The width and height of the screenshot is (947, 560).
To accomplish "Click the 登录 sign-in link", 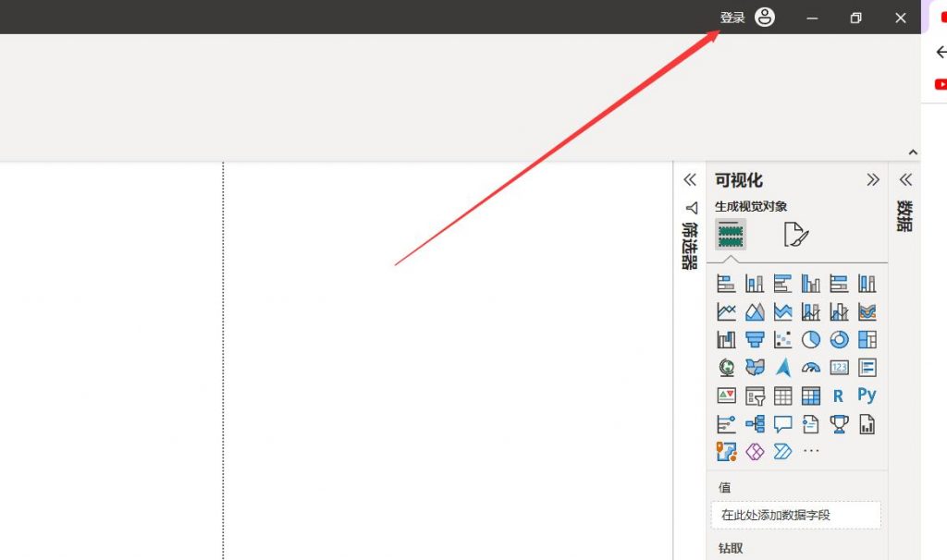I will (732, 18).
